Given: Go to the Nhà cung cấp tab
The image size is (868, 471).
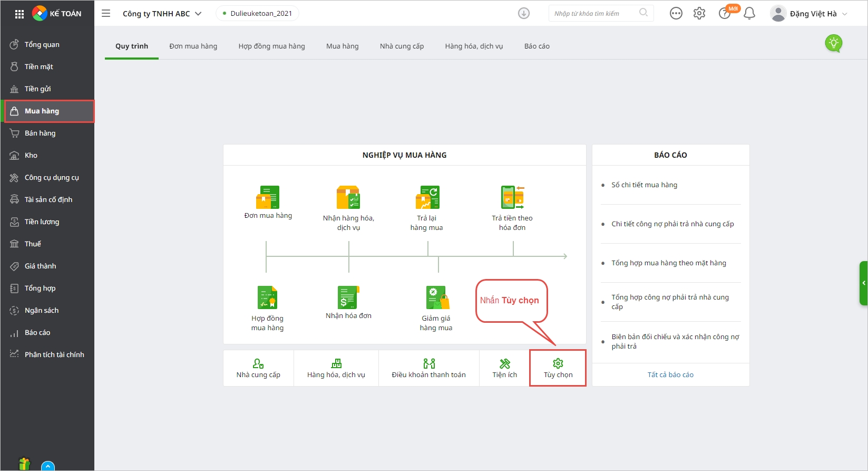Looking at the screenshot, I should point(402,46).
